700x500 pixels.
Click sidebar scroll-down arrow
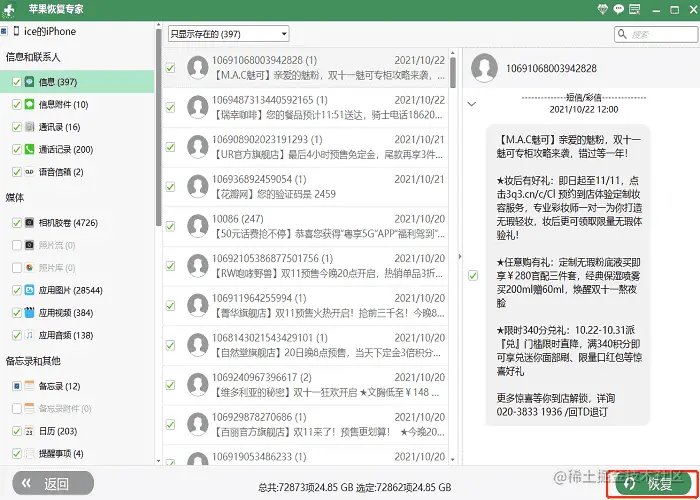pos(158,460)
